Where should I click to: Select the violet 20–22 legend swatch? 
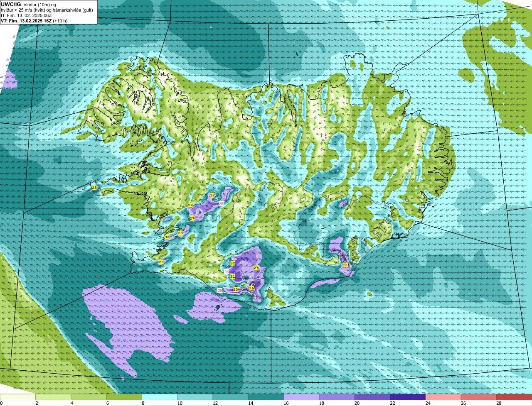pyautogui.click(x=372, y=397)
